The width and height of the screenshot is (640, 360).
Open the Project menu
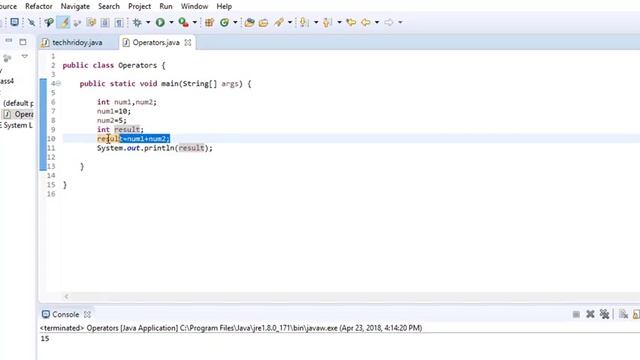(x=140, y=7)
